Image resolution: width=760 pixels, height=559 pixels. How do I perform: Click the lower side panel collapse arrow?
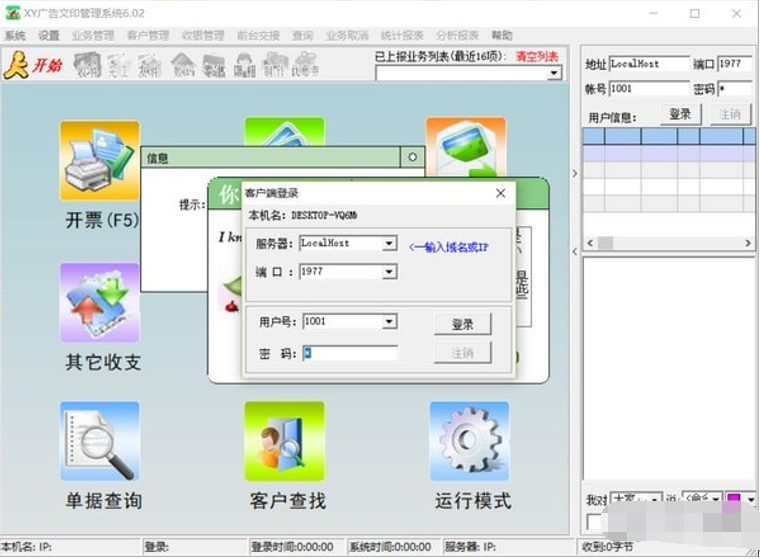click(x=575, y=252)
